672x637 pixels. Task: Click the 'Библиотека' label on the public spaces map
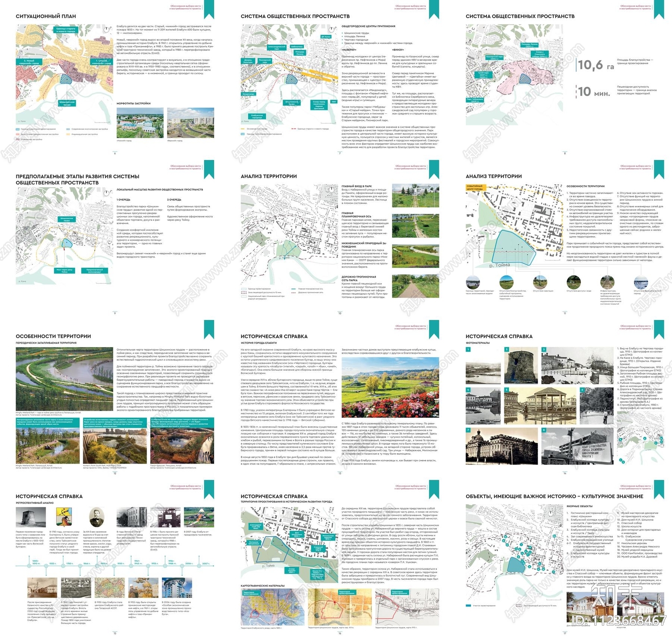pos(297,47)
